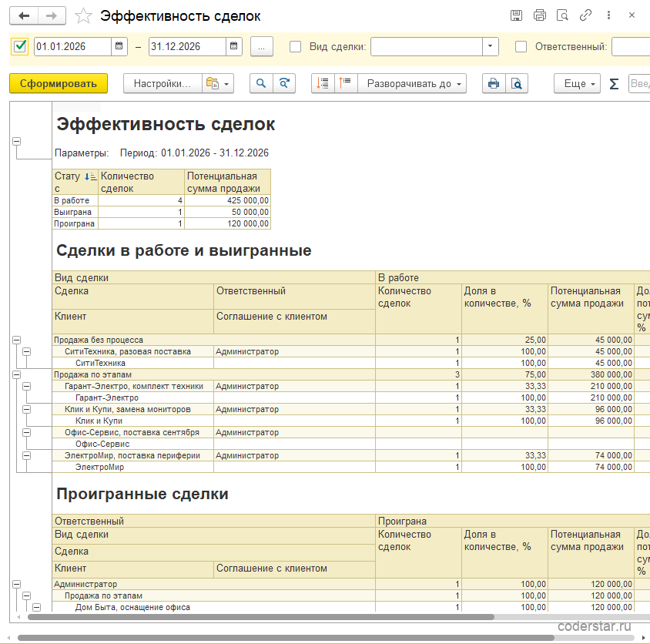Click the start date field 01.01.2026
650x644 pixels.
coord(72,46)
